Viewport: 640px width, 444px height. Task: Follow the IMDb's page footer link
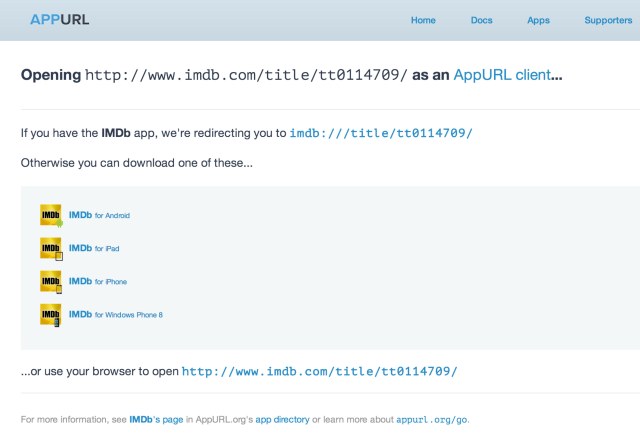156,420
